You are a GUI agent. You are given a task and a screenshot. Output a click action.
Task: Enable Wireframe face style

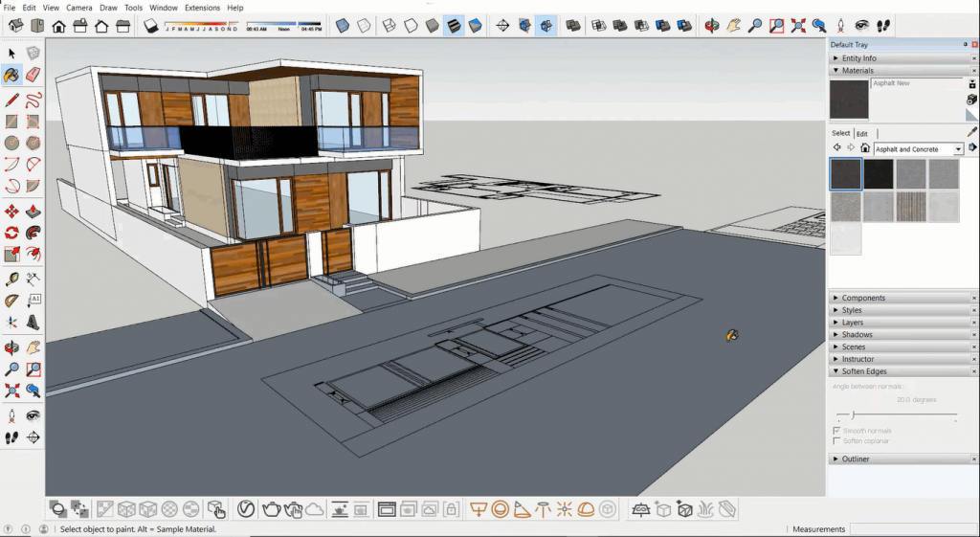(x=390, y=26)
